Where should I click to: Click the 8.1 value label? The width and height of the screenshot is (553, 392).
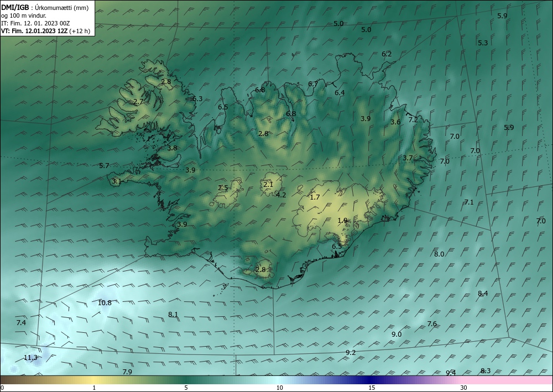(173, 315)
